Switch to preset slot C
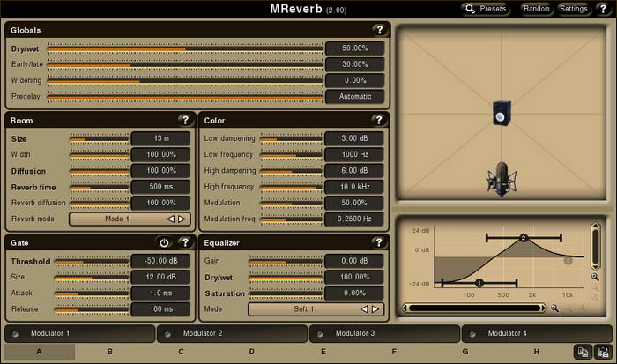This screenshot has width=617, height=364. coord(181,352)
